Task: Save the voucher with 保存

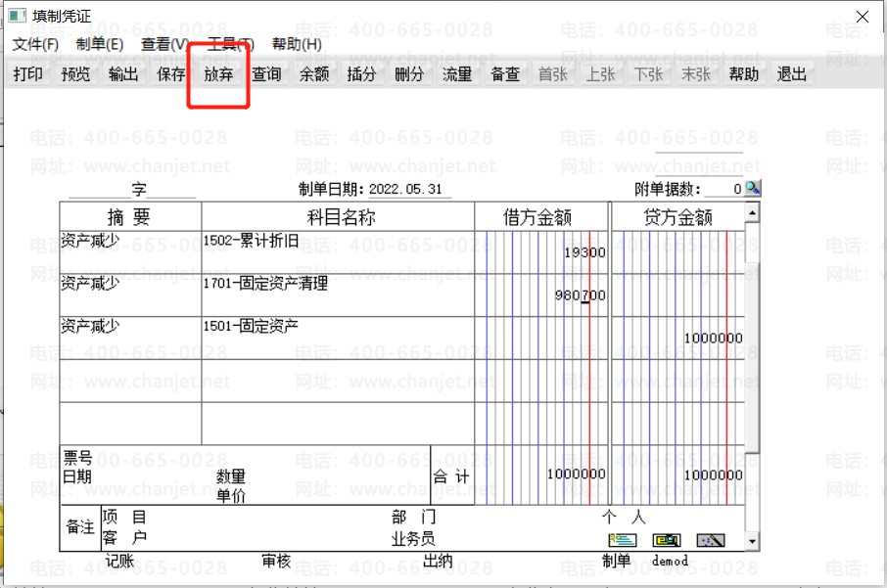Action: [x=170, y=74]
